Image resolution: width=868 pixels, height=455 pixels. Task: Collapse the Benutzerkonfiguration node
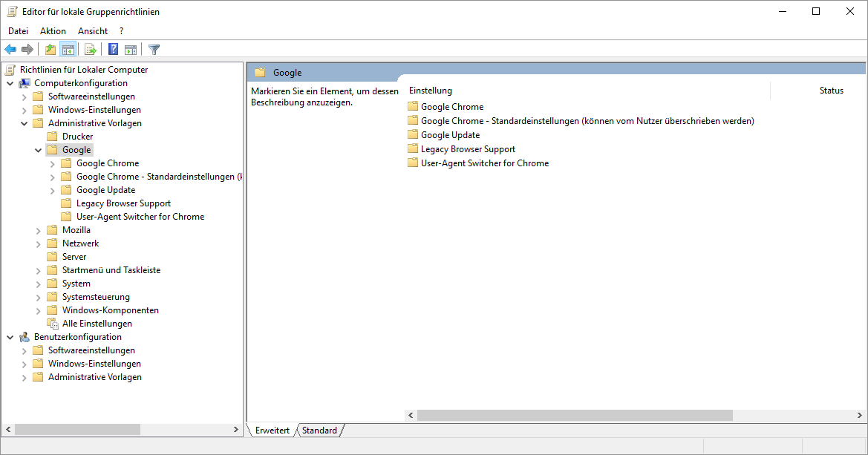click(x=10, y=337)
